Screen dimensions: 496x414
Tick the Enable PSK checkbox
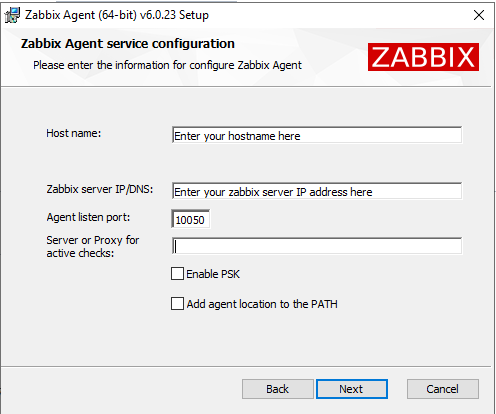tap(177, 274)
